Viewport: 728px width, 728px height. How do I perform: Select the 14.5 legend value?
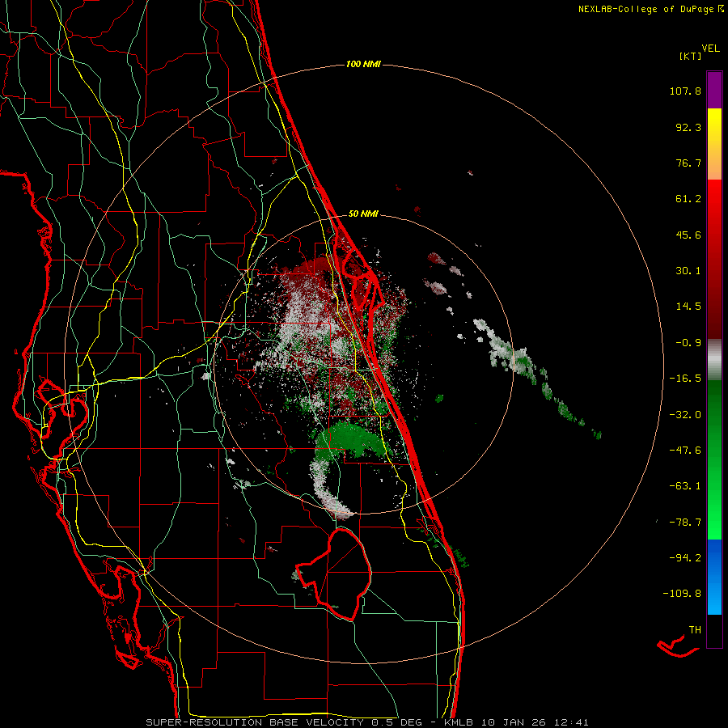click(688, 307)
